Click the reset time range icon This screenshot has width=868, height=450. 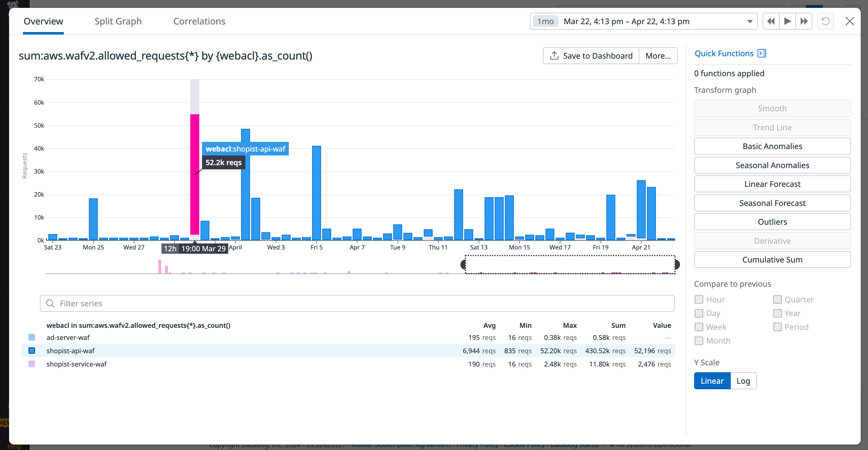(x=826, y=21)
